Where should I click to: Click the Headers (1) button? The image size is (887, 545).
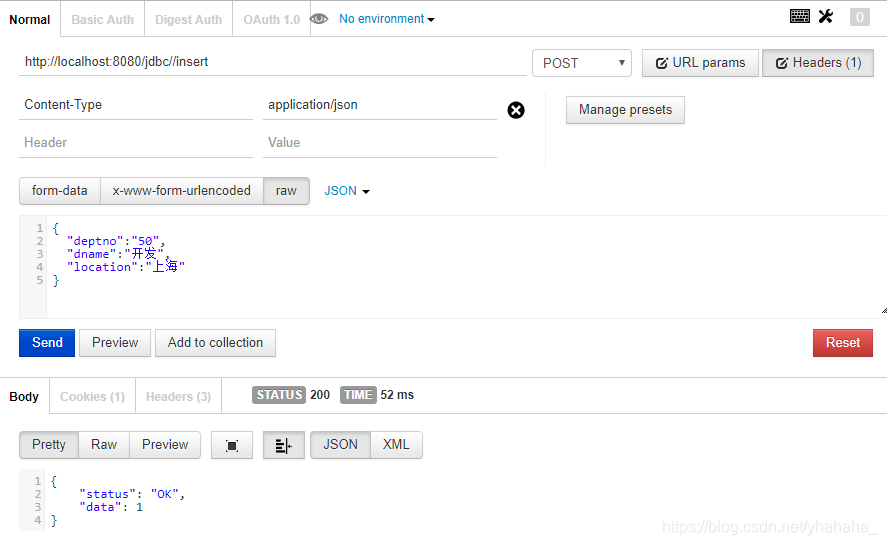click(818, 63)
